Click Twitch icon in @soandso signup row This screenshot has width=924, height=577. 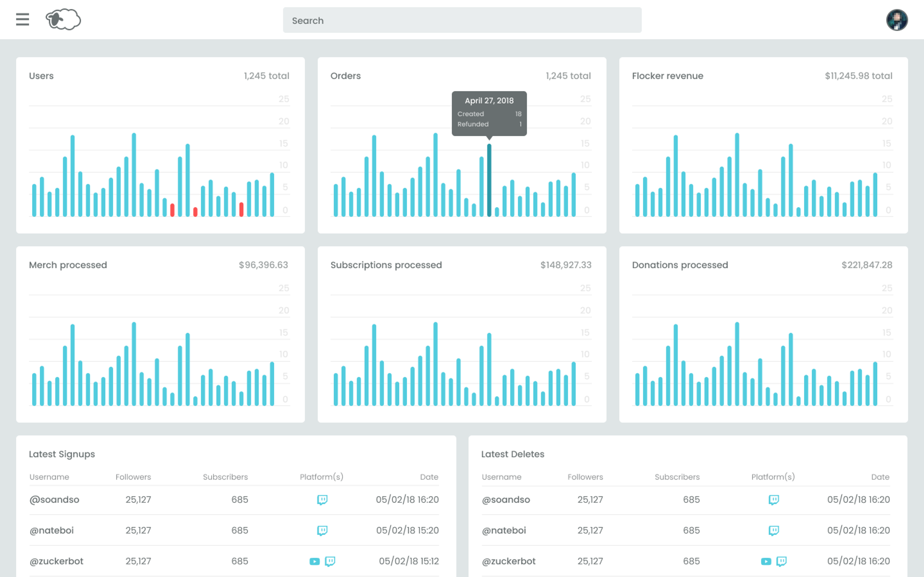pos(322,500)
